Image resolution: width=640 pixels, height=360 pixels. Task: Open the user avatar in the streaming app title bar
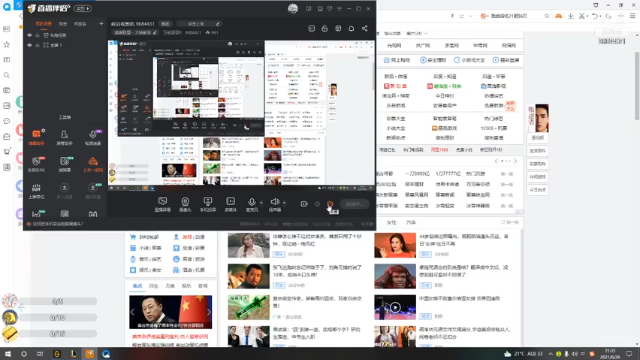[x=293, y=9]
